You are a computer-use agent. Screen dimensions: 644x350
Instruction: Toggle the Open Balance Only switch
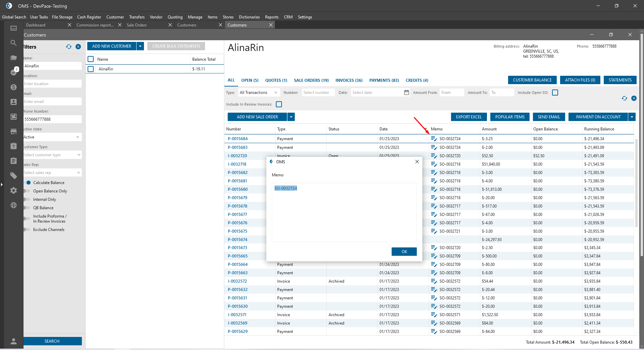coord(27,191)
